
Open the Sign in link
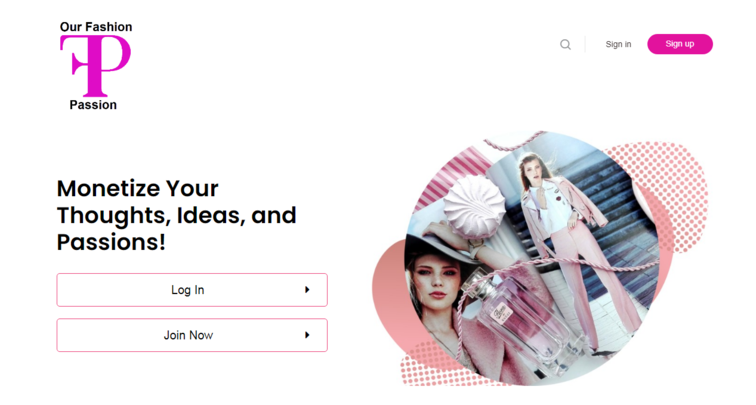tap(618, 44)
